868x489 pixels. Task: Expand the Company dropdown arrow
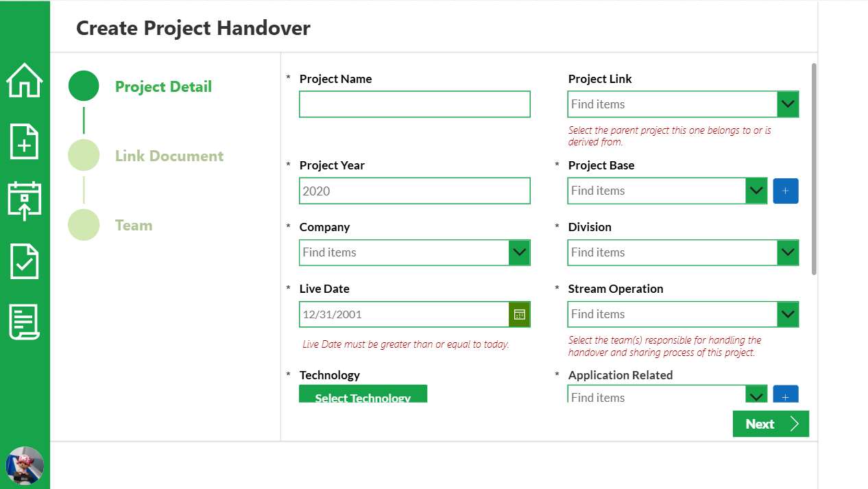[x=520, y=252]
